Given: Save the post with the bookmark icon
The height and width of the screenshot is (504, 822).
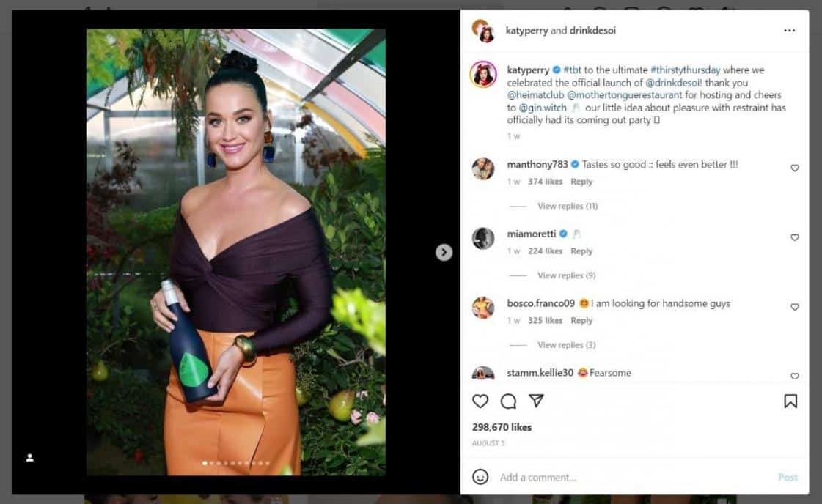Looking at the screenshot, I should pyautogui.click(x=790, y=401).
